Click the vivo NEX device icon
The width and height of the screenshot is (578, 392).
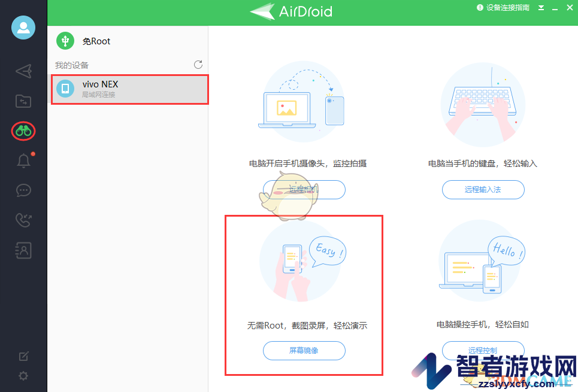65,89
